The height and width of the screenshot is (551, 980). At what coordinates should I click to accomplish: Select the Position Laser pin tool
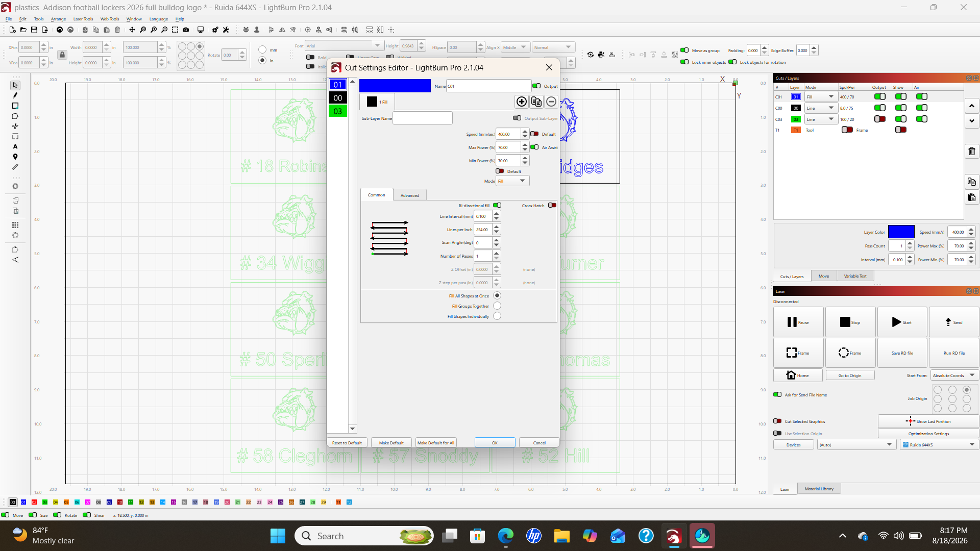click(15, 157)
